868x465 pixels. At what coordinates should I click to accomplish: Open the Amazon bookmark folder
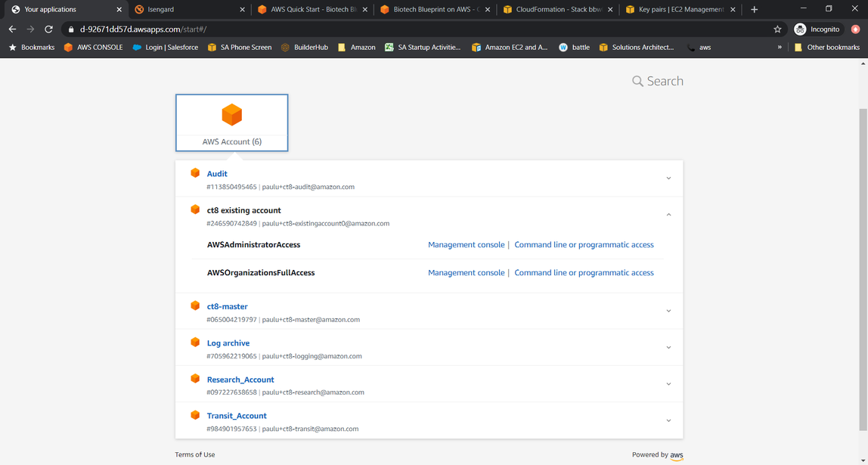tap(357, 48)
